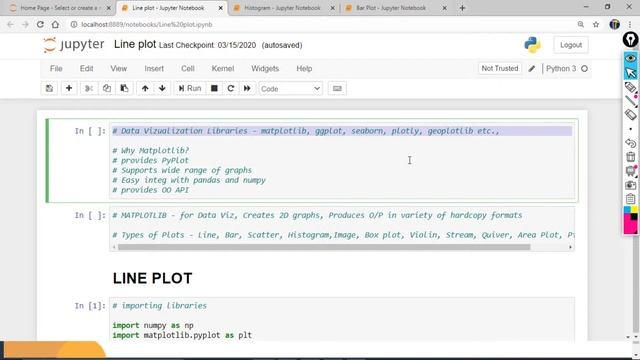
Task: Open the File menu
Action: coord(56,69)
